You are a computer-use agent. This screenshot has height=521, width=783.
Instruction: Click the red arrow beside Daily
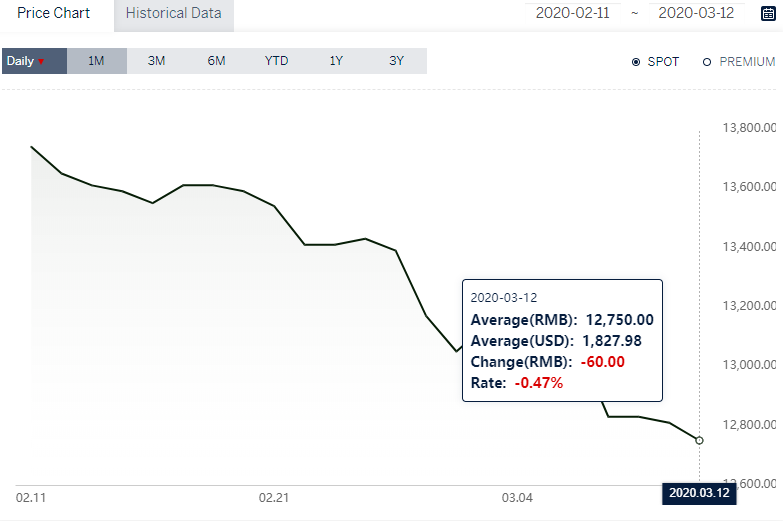(41, 61)
